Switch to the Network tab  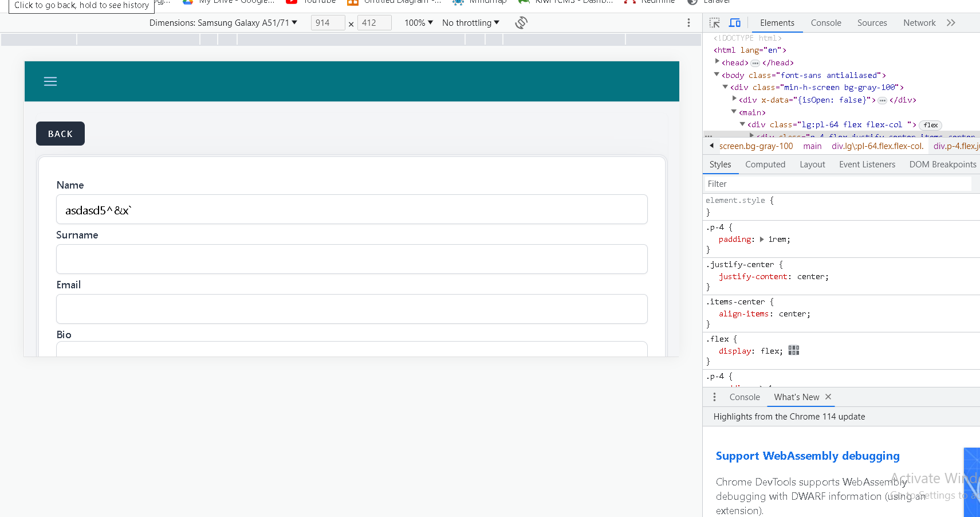click(x=919, y=23)
